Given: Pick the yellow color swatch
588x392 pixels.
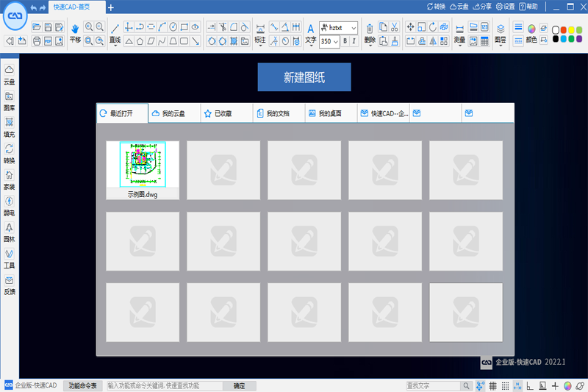Looking at the screenshot, I should click(571, 30).
